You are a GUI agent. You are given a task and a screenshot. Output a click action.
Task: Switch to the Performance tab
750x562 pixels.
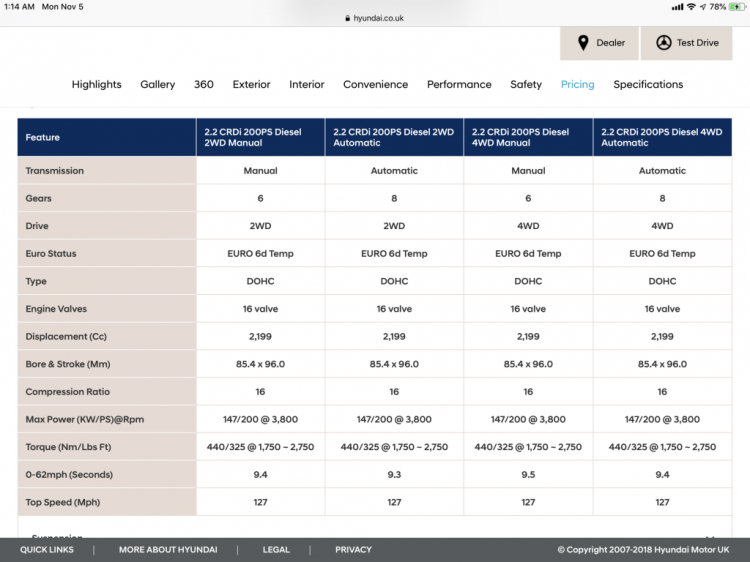[x=459, y=85]
